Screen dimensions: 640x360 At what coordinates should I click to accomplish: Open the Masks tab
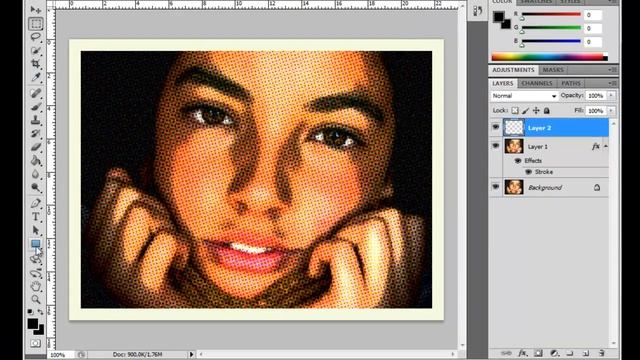pos(553,70)
